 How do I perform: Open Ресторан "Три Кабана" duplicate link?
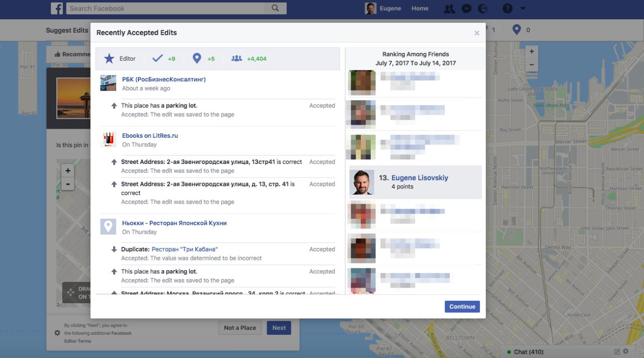pos(185,249)
